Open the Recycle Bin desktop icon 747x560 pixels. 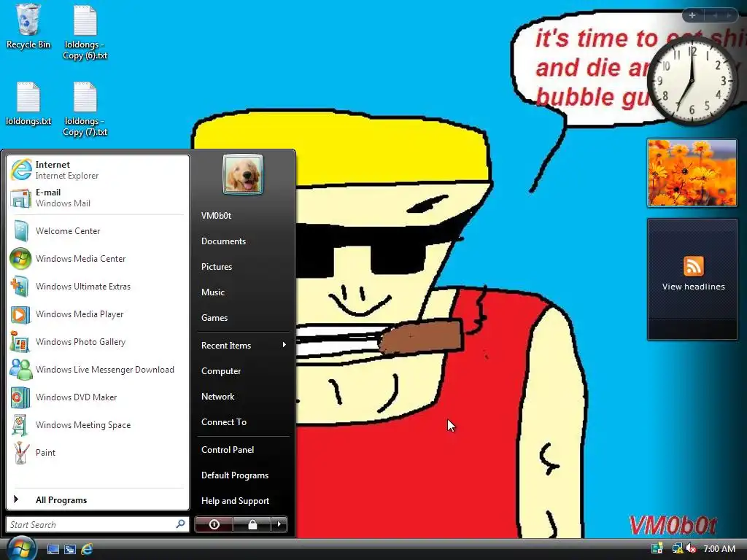28,26
